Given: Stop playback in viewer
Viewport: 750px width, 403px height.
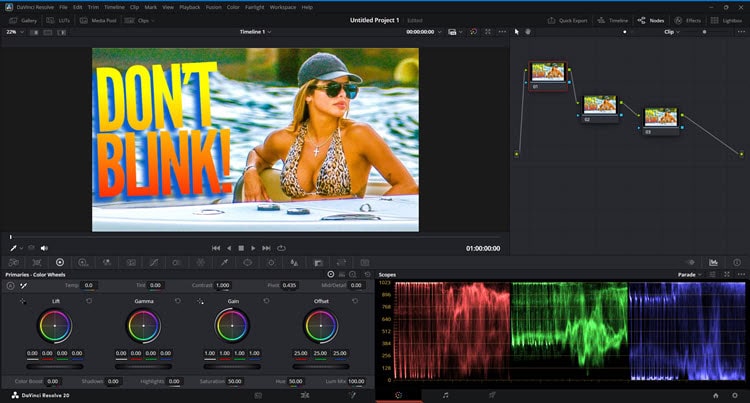Looking at the screenshot, I should tap(241, 248).
